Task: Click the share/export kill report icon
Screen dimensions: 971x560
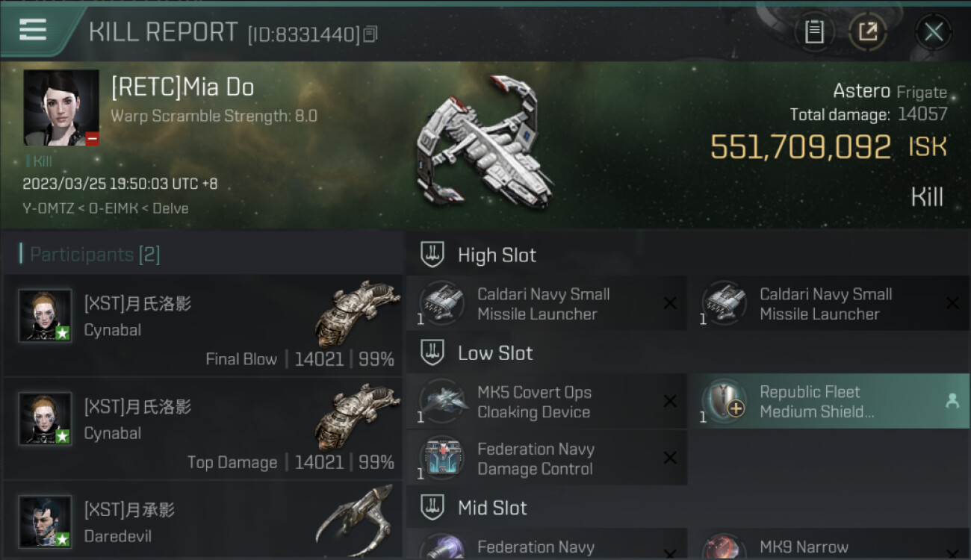Action: [x=868, y=31]
